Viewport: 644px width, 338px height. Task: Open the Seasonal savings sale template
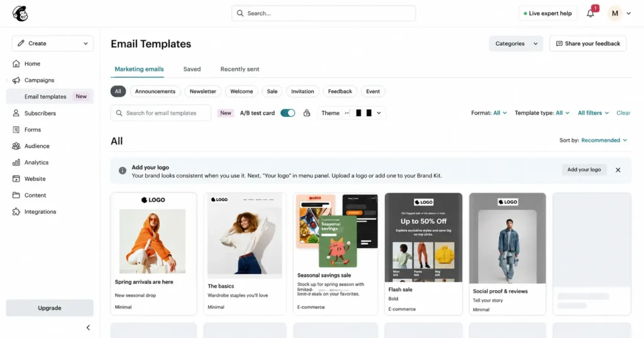(336, 254)
